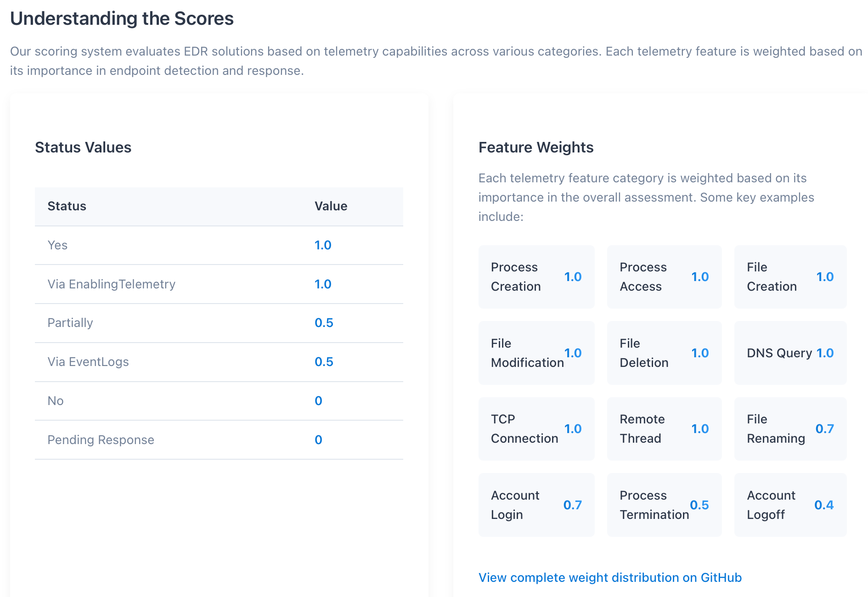Click the TCP Connection weight card
This screenshot has height=597, width=868.
536,429
